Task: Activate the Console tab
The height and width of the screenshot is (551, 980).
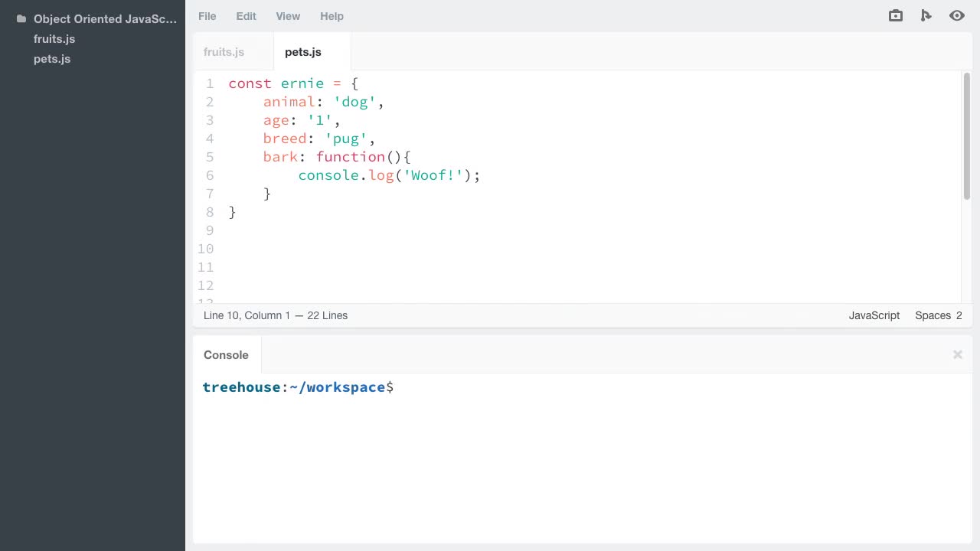Action: (x=226, y=354)
